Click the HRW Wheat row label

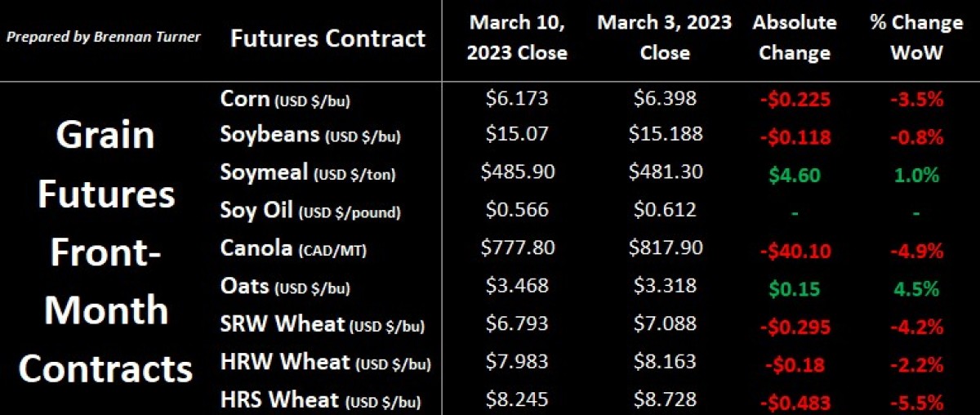[x=325, y=361]
